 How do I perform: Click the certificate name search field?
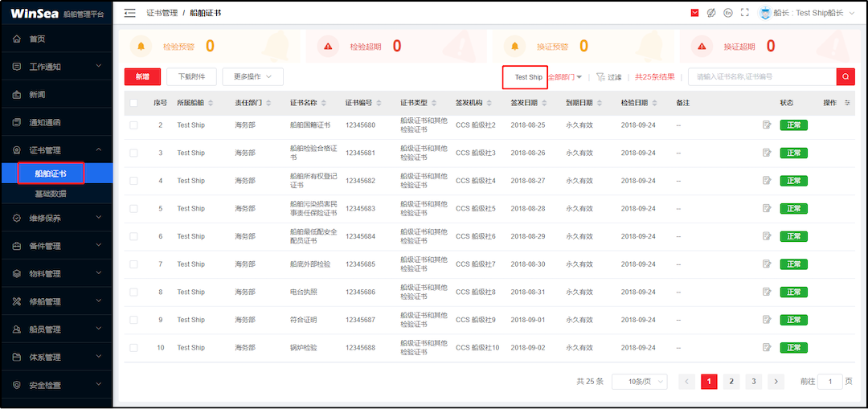tap(762, 77)
